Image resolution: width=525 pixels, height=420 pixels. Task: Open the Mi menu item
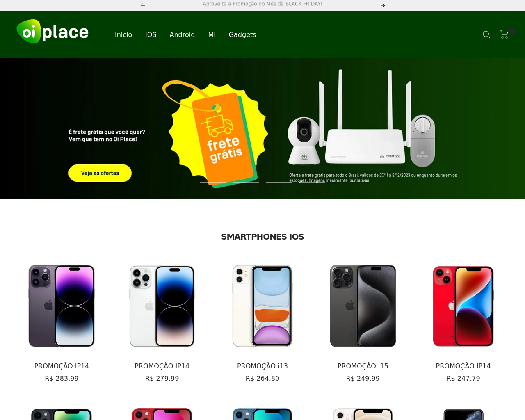[x=212, y=35]
